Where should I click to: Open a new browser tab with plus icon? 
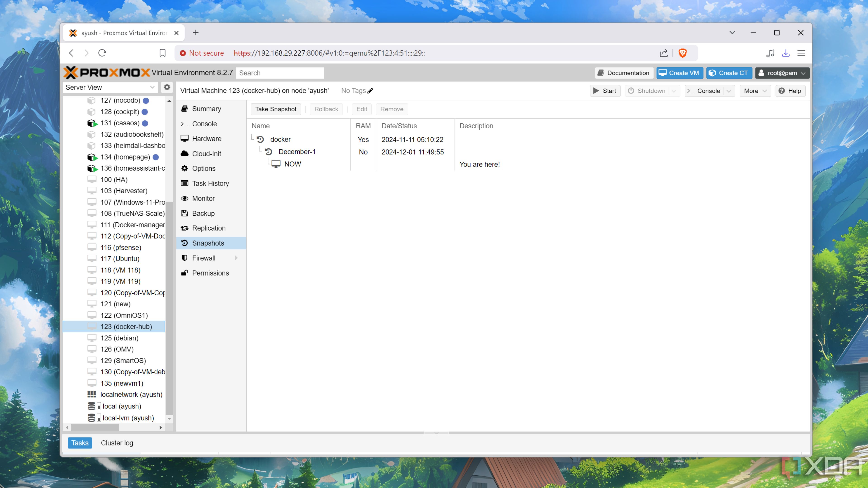[x=196, y=33]
